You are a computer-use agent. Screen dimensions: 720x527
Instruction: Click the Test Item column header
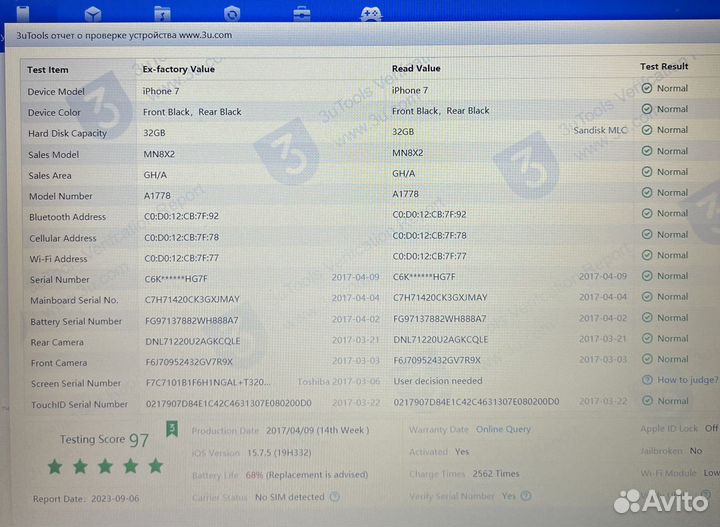click(48, 70)
